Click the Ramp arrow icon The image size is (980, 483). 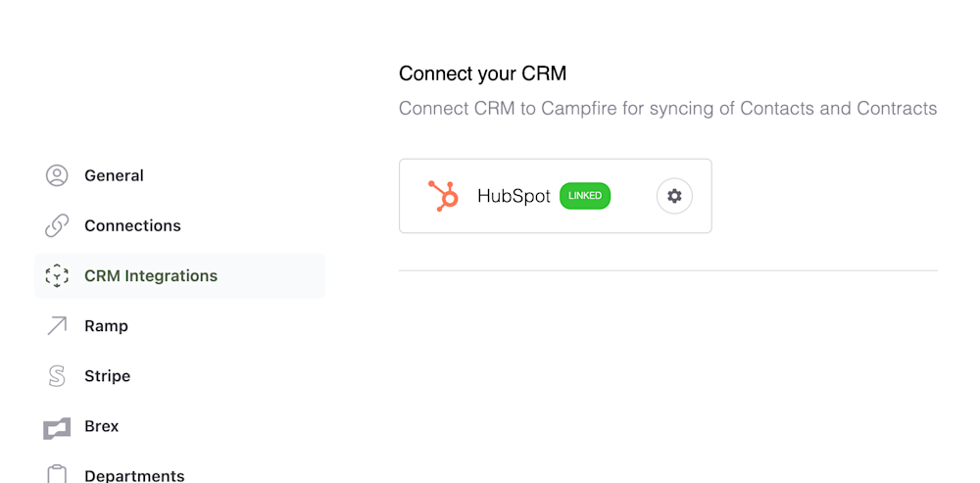coord(57,325)
